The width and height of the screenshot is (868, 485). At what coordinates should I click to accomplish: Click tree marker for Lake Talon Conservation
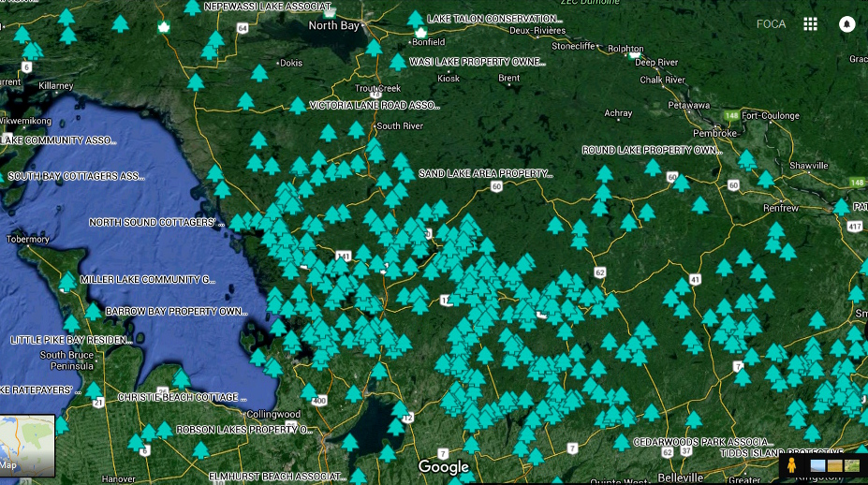pos(415,20)
